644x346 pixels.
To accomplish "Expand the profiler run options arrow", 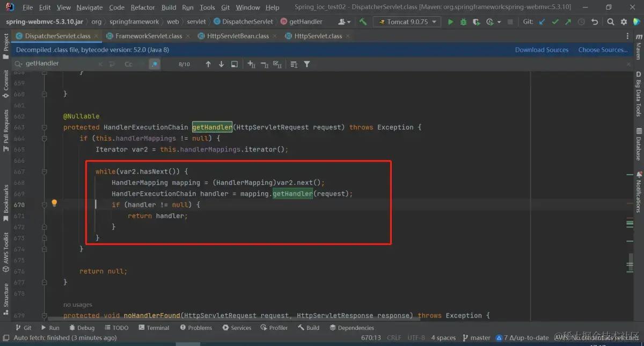I will tap(499, 22).
